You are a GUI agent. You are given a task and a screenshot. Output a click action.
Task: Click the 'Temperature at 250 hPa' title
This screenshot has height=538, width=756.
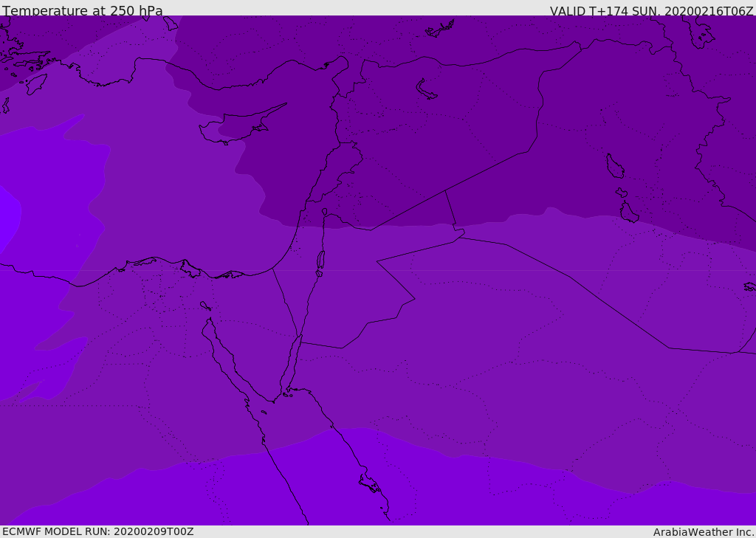[x=83, y=11]
